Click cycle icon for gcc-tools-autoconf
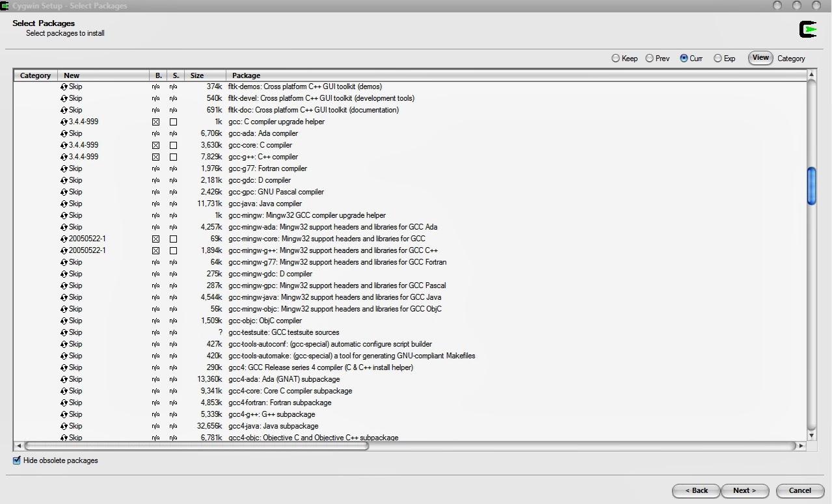 click(x=64, y=344)
